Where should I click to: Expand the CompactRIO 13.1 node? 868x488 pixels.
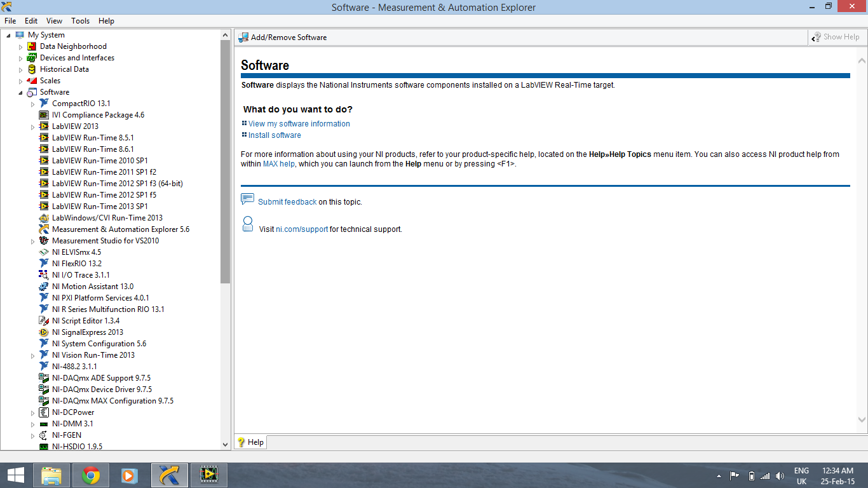tap(32, 104)
